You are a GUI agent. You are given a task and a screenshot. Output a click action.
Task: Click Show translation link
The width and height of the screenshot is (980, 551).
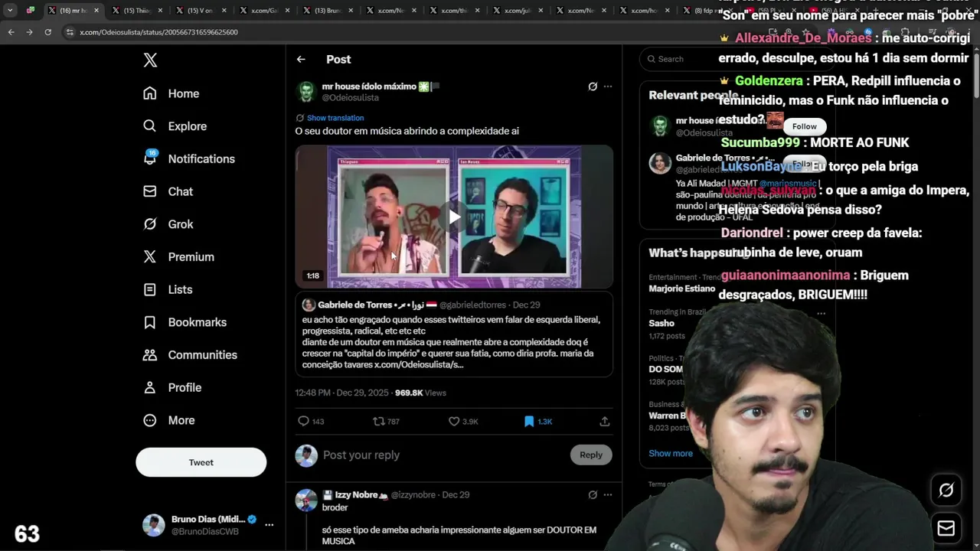[x=335, y=118]
